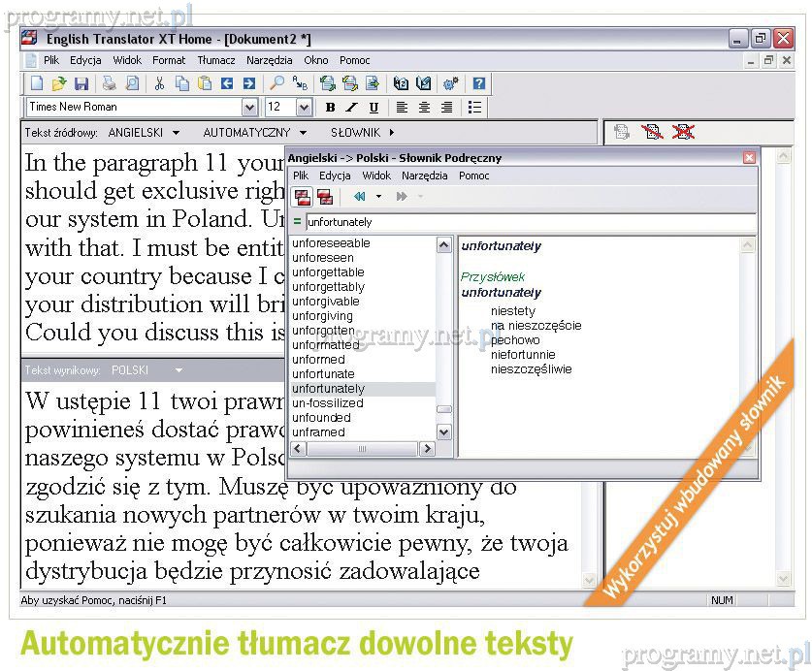This screenshot has width=812, height=671.
Task: Click the Help question mark icon
Action: (478, 84)
